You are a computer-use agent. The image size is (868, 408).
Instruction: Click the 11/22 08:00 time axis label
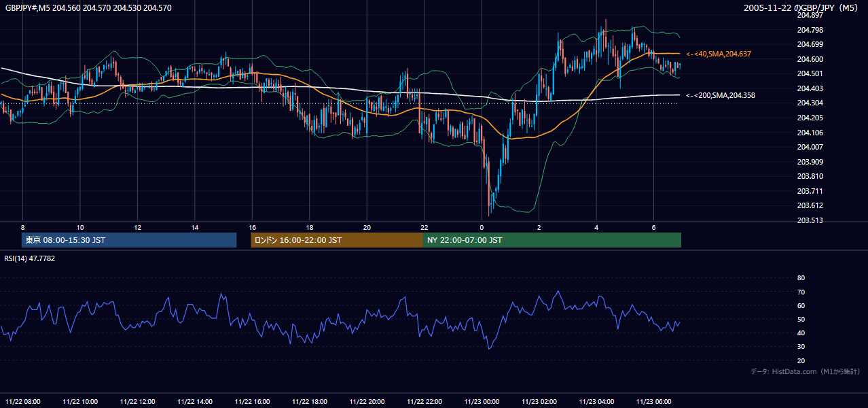[22, 401]
